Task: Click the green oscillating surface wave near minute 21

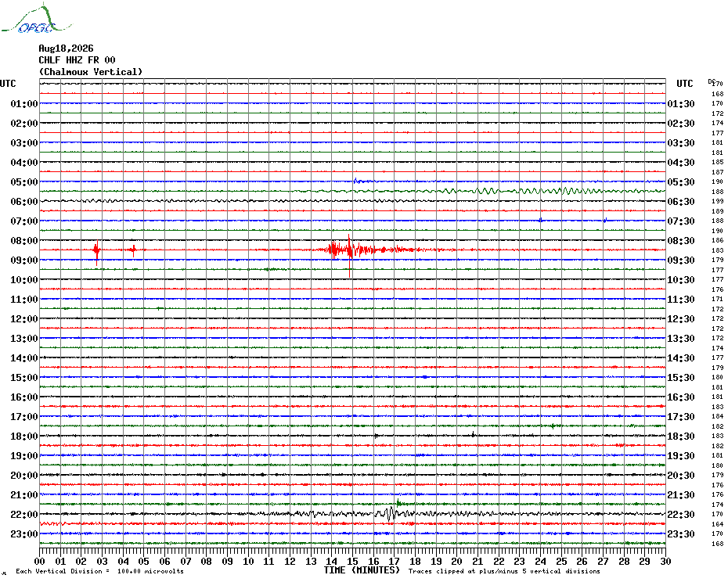Action: tap(487, 191)
